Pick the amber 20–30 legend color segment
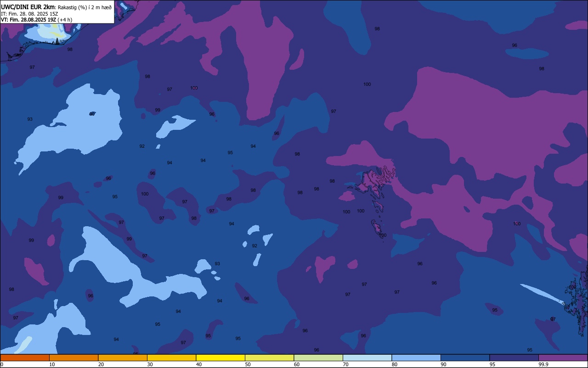 [123, 357]
